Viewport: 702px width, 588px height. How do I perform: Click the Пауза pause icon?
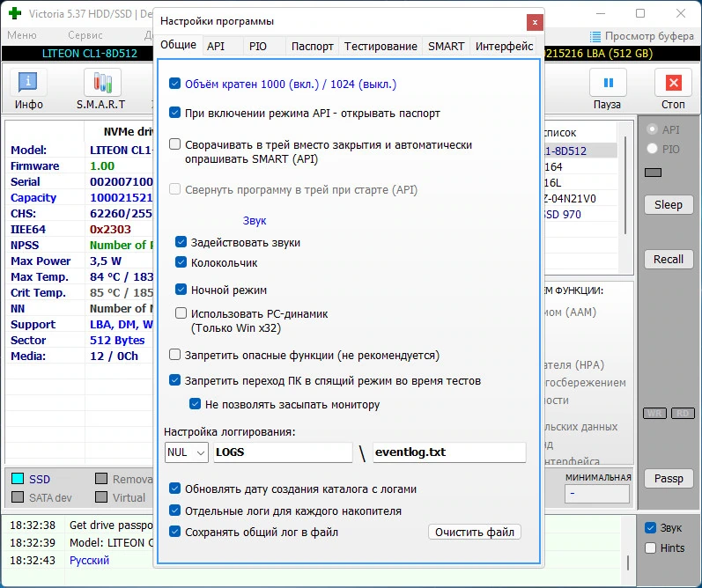608,83
